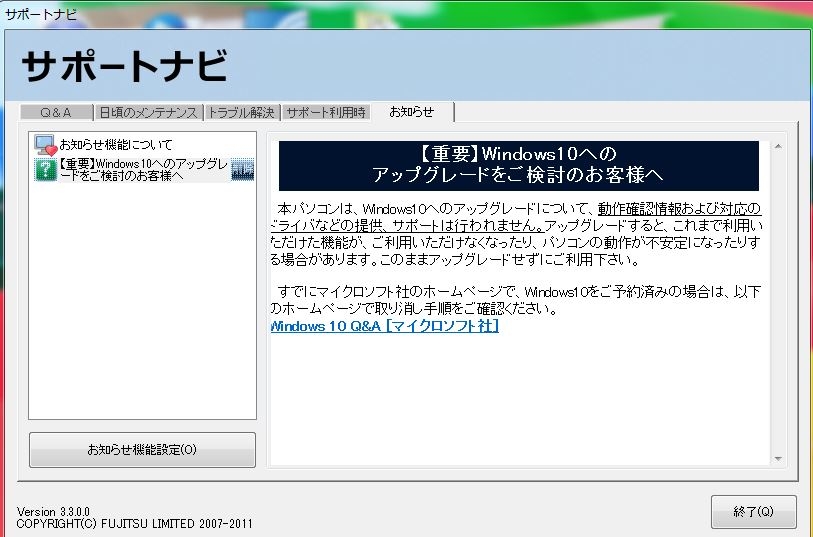This screenshot has width=813, height=537.
Task: Select the お知らせ tab
Action: click(412, 112)
